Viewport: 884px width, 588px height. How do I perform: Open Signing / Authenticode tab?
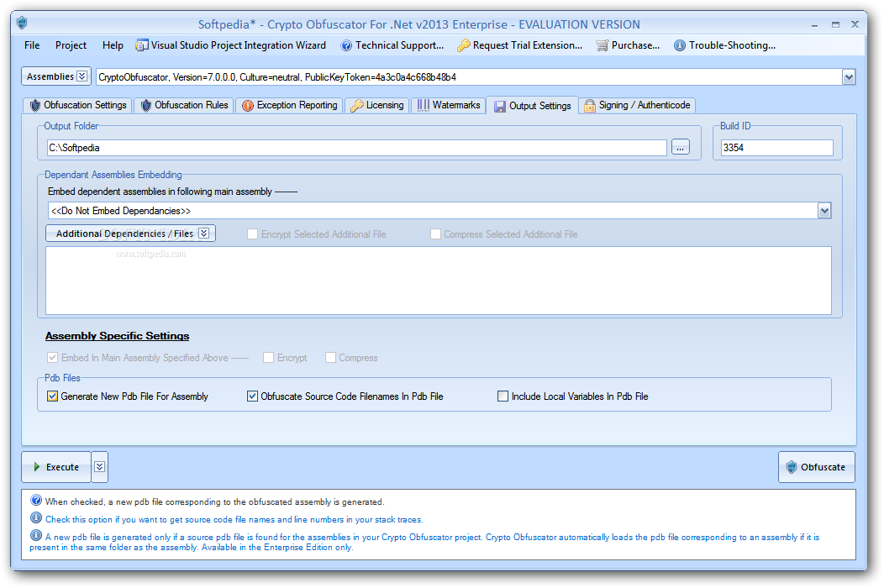click(x=637, y=106)
